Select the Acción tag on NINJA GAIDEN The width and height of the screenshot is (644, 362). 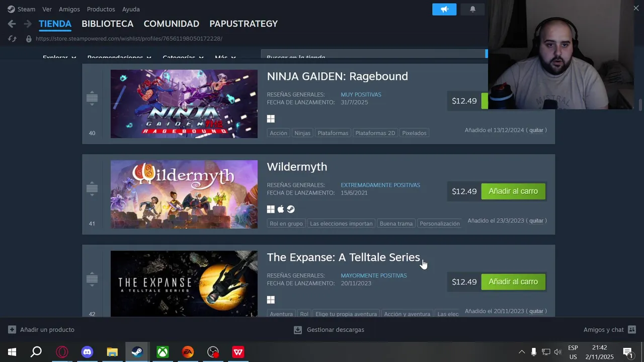[278, 133]
